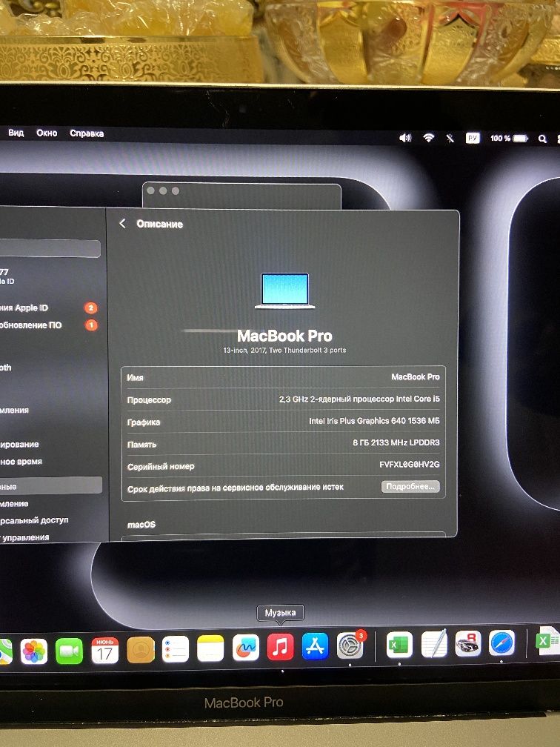Go back using the chevron beside Описание
Image resolution: width=560 pixels, height=747 pixels.
click(x=122, y=224)
